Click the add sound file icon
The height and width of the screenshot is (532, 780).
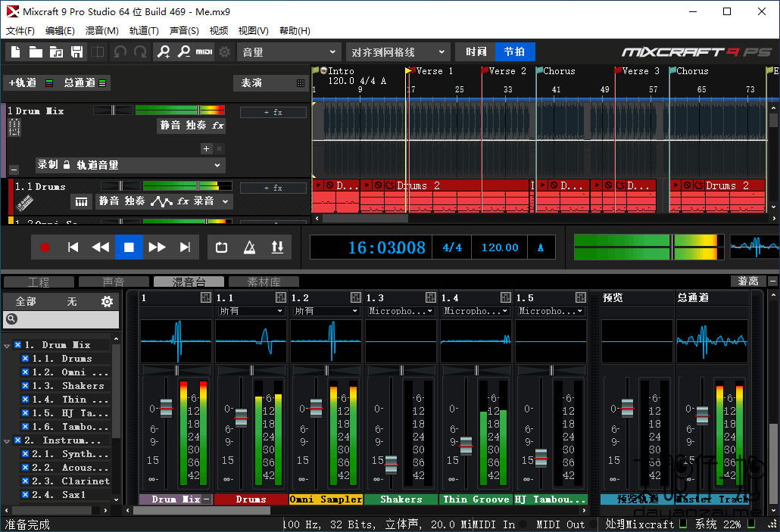pyautogui.click(x=56, y=51)
